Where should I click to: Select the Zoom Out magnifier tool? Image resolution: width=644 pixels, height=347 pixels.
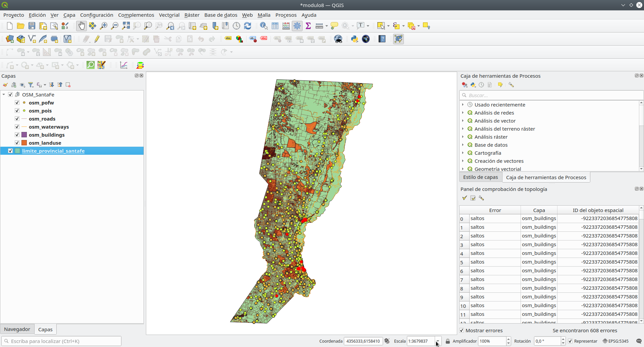(115, 26)
